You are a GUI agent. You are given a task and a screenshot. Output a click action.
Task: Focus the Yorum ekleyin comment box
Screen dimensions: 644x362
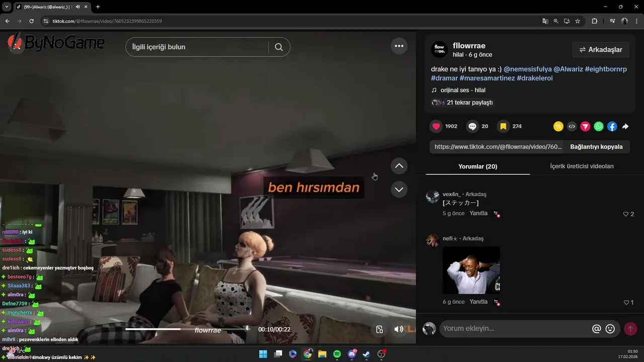pyautogui.click(x=515, y=329)
